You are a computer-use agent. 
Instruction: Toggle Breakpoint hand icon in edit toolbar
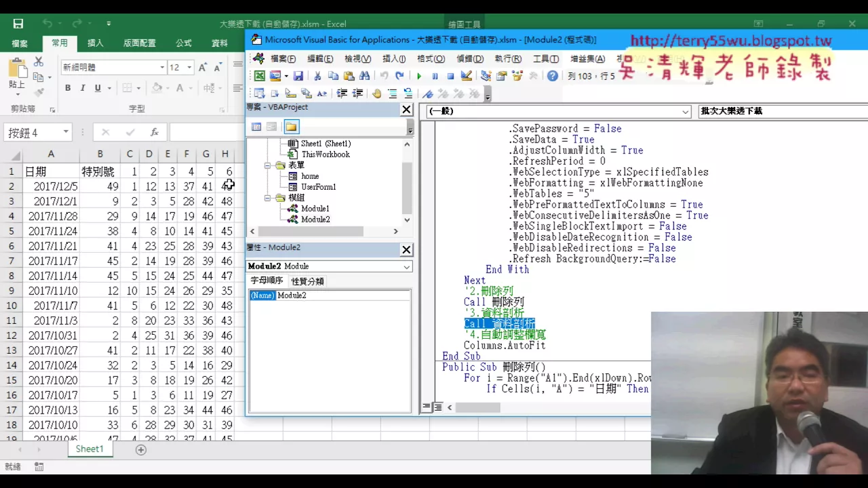[x=377, y=94]
